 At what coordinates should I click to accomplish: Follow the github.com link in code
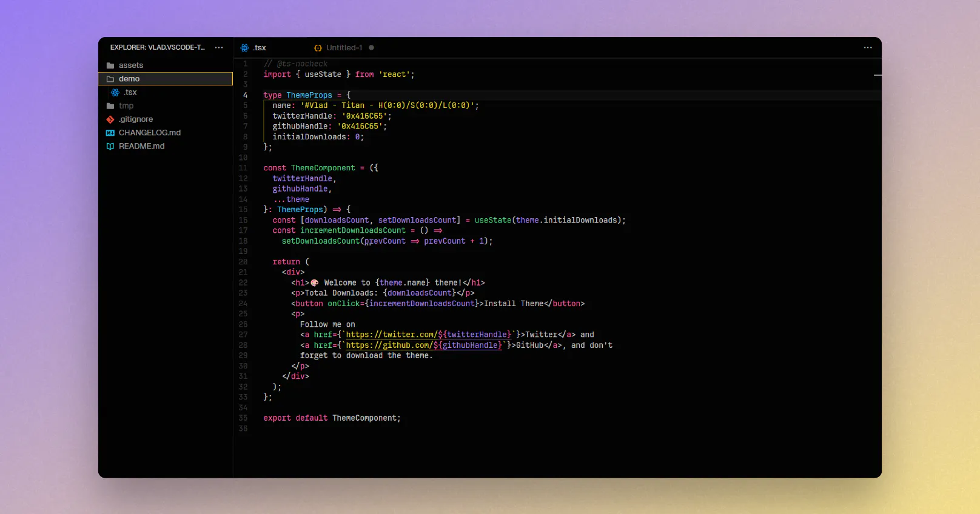[x=425, y=345]
